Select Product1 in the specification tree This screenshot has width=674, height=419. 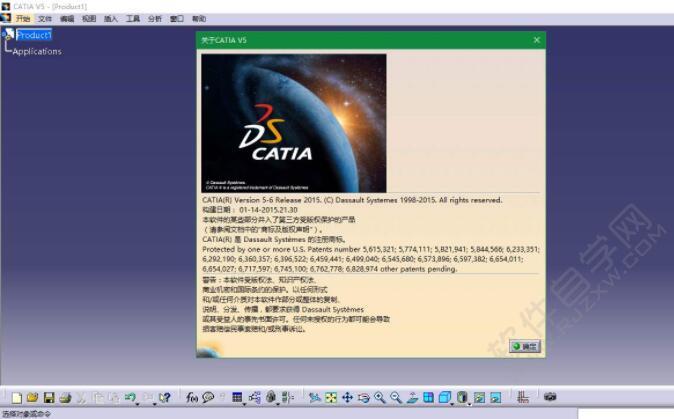(x=34, y=35)
